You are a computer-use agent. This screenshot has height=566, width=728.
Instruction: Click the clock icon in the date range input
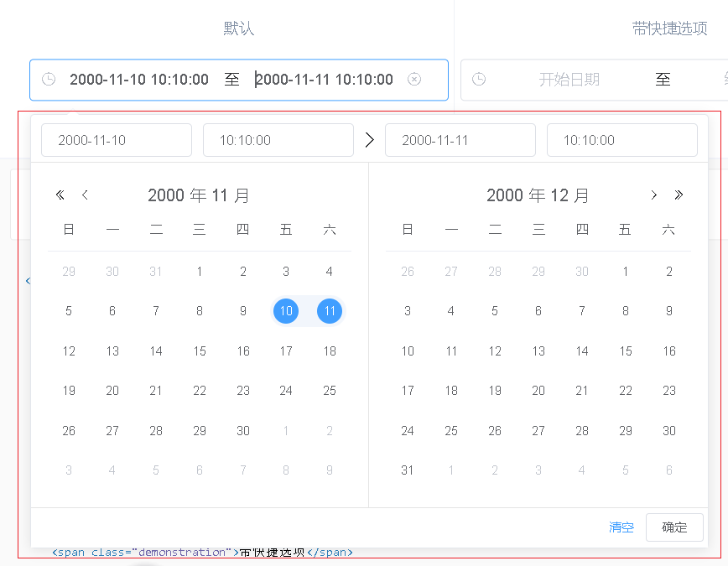click(x=48, y=79)
